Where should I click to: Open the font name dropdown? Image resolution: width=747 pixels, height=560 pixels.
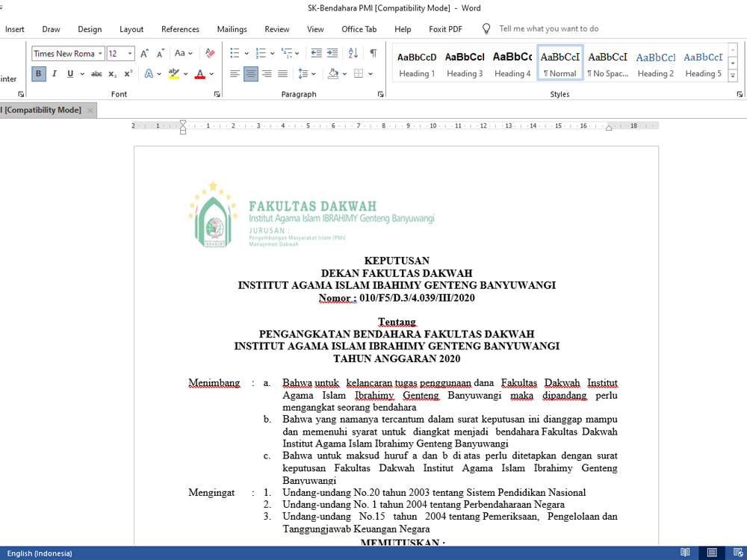coord(100,54)
